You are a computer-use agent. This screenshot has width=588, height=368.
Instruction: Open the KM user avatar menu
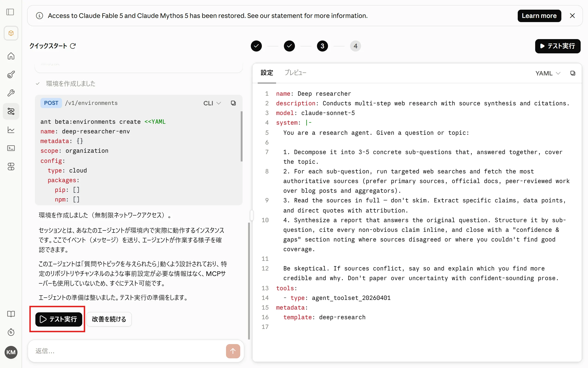(x=11, y=352)
